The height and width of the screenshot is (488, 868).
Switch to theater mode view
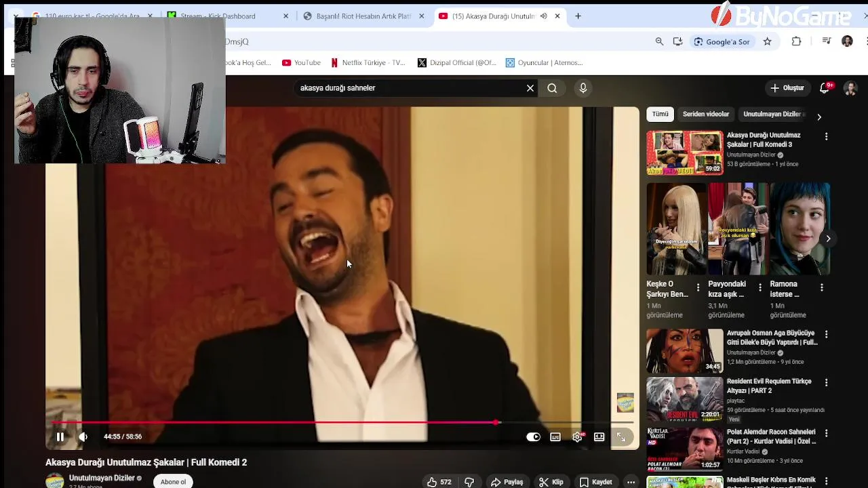coord(599,437)
